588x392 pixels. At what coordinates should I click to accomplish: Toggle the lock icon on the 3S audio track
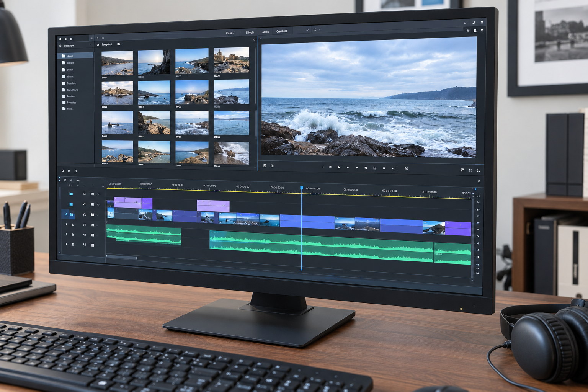click(x=73, y=225)
